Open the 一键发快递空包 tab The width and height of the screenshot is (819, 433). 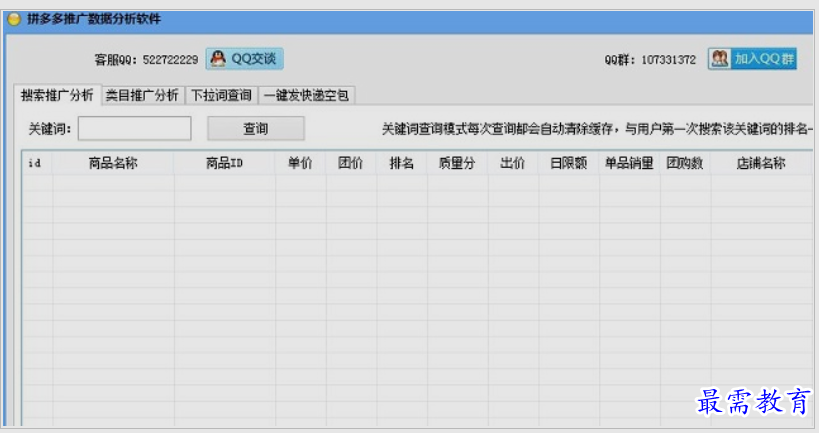click(307, 95)
